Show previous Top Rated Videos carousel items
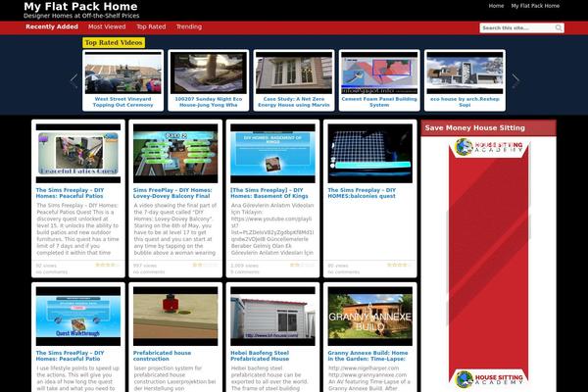The image size is (588, 392). pyautogui.click(x=73, y=80)
